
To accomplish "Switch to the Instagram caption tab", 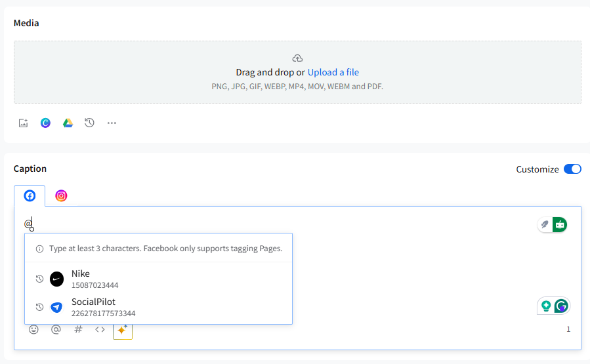I will tap(61, 195).
